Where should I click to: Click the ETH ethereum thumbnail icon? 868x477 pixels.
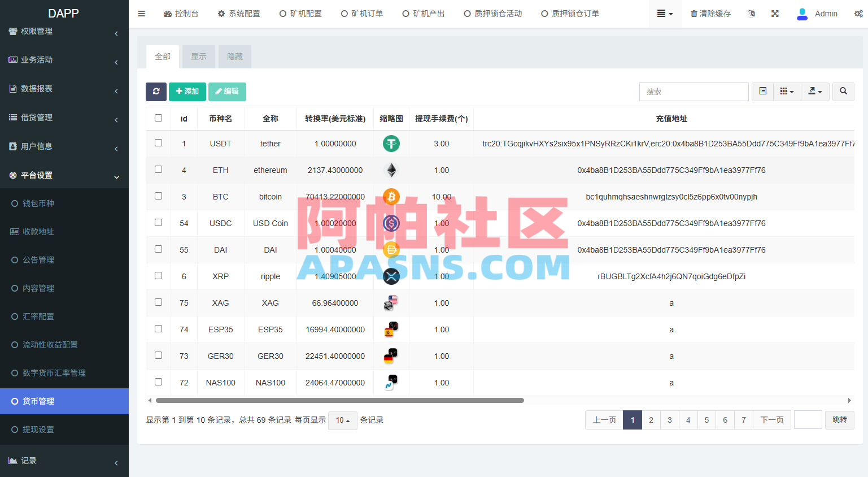point(391,170)
